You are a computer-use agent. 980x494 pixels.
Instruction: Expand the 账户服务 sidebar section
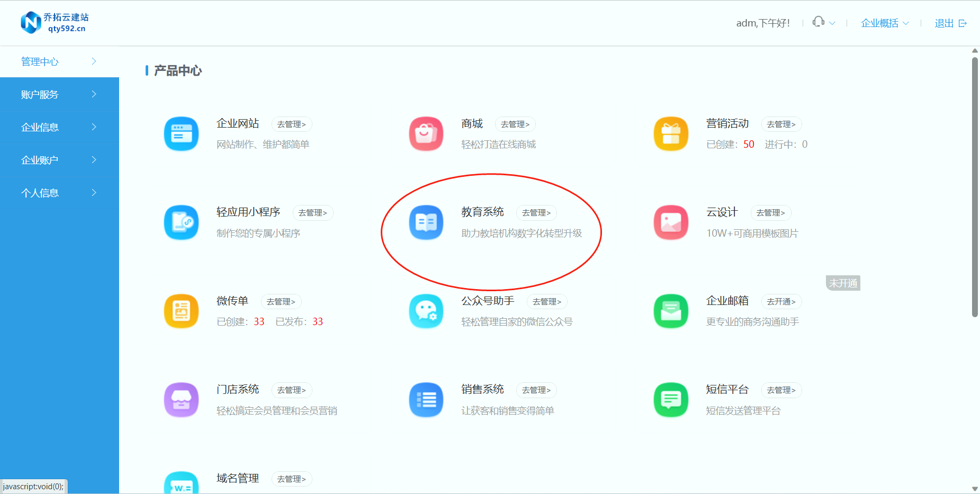point(59,94)
